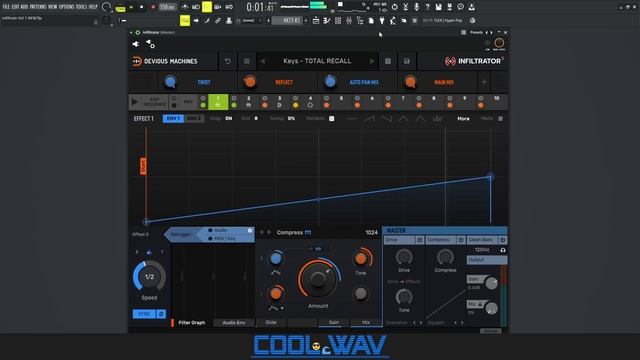Click the orange Tone knob in Compress
Image resolution: width=640 pixels, height=360 pixels.
(361, 258)
